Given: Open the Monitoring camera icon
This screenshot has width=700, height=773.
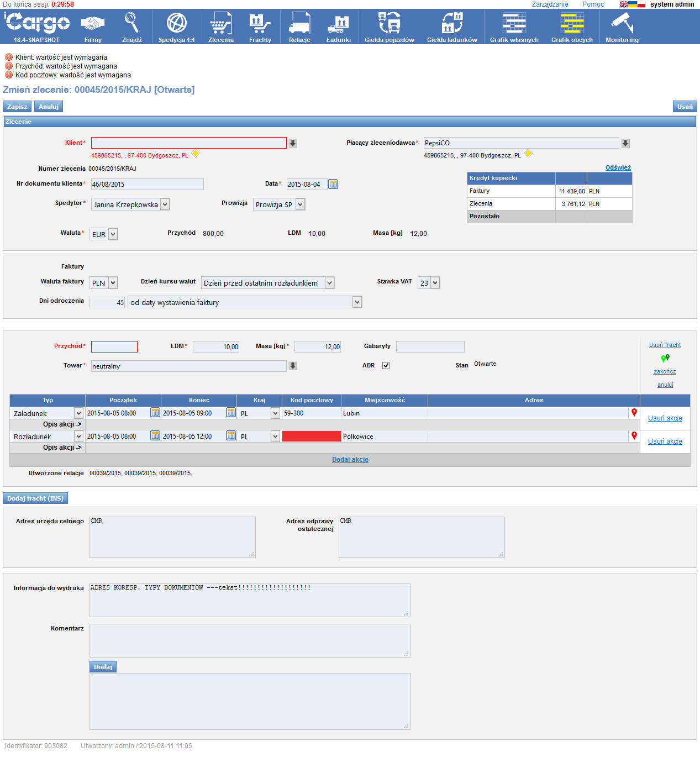Looking at the screenshot, I should pyautogui.click(x=622, y=24).
